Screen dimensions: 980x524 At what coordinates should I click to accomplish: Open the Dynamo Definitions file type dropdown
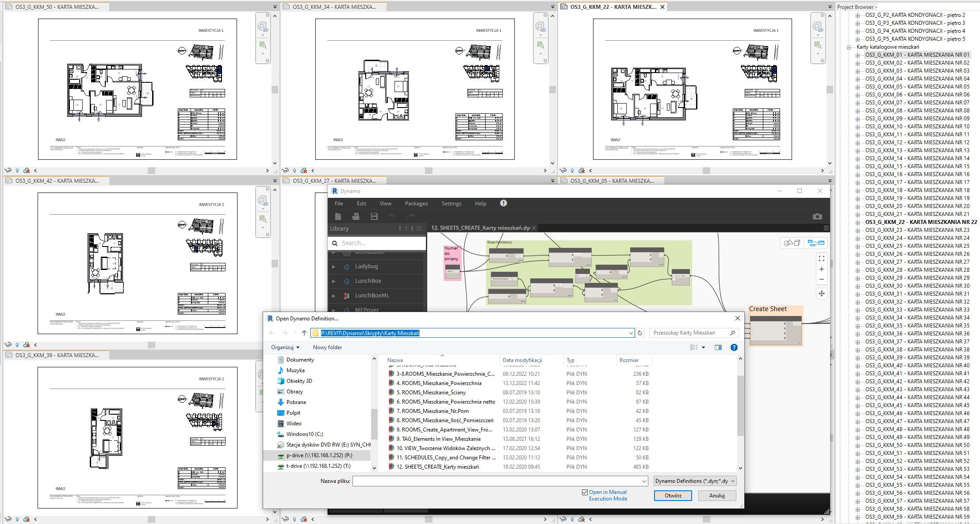pos(695,481)
